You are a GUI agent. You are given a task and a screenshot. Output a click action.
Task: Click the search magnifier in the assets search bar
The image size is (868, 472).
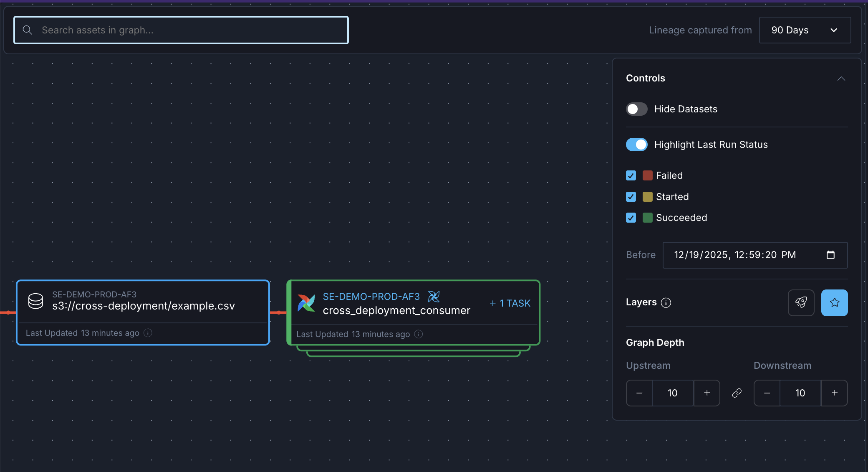(x=28, y=30)
